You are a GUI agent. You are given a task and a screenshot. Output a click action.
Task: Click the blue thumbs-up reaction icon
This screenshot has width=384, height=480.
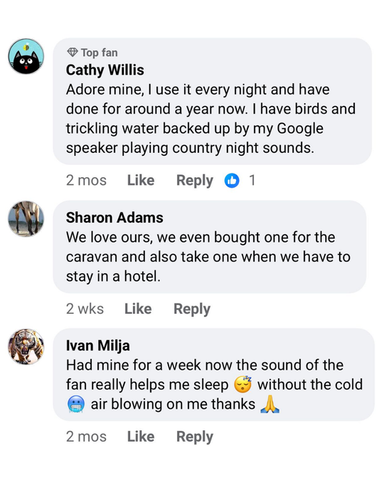[x=232, y=180]
